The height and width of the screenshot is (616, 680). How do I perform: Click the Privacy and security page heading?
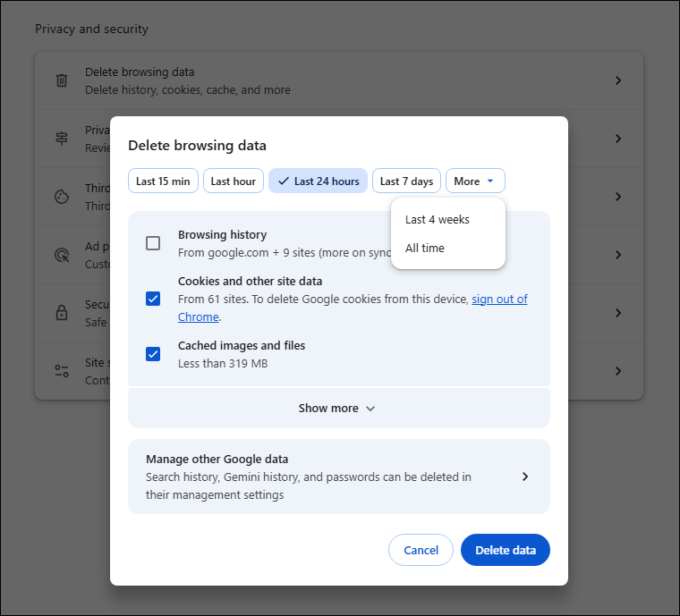click(91, 29)
